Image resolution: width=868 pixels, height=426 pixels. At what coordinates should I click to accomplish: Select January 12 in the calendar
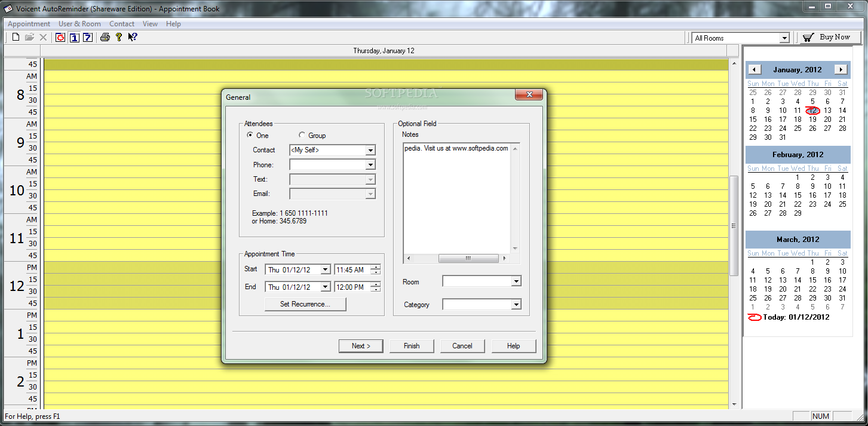[x=812, y=111]
